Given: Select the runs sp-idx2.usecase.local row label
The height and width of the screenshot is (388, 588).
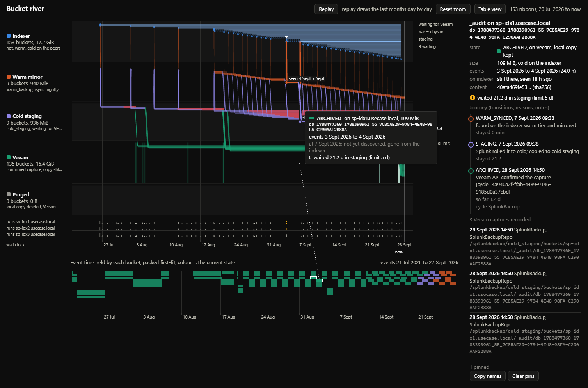Looking at the screenshot, I should tap(31, 228).
